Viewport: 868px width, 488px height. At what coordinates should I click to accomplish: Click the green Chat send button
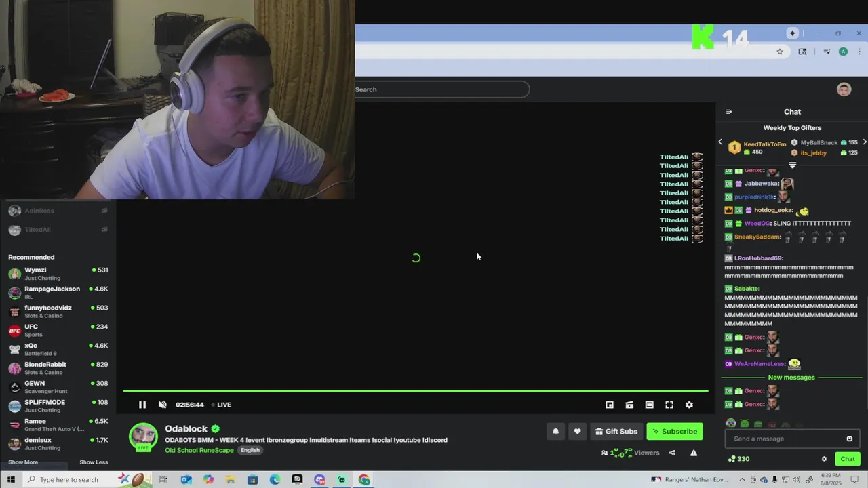[x=848, y=459]
